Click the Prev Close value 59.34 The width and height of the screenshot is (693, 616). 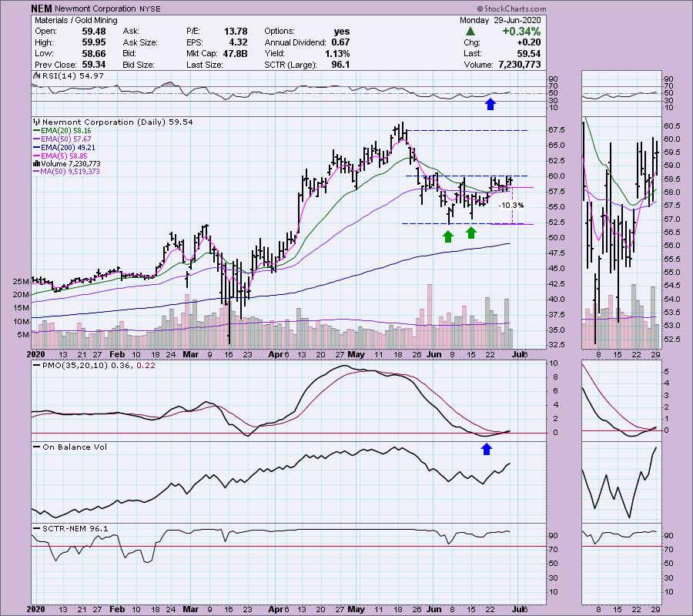tap(94, 65)
